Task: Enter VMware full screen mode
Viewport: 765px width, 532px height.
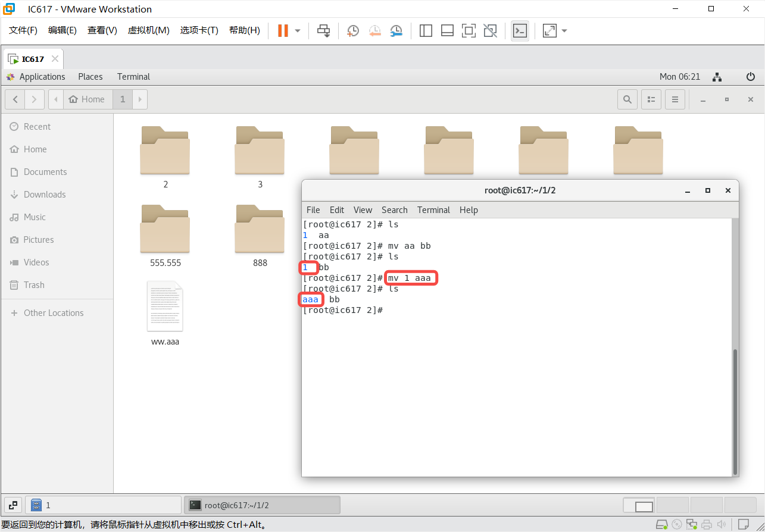Action: pyautogui.click(x=469, y=30)
